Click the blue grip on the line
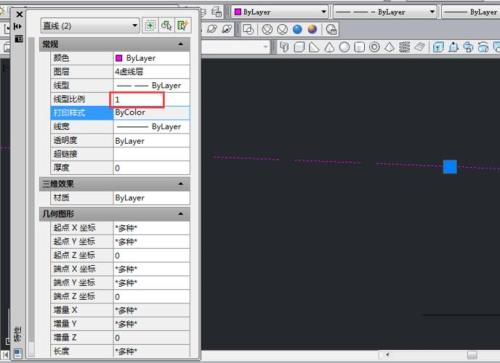The image size is (500, 363). 450,167
